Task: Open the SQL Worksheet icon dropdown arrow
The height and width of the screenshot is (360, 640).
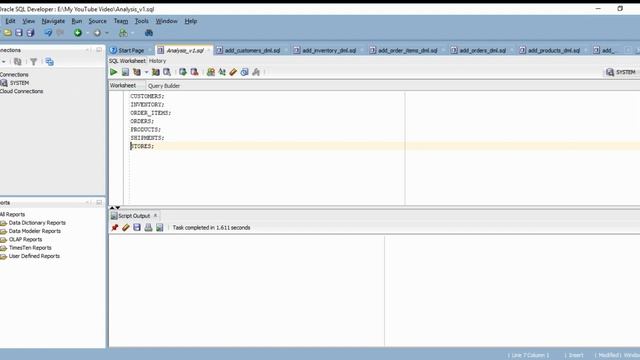Action: click(133, 33)
